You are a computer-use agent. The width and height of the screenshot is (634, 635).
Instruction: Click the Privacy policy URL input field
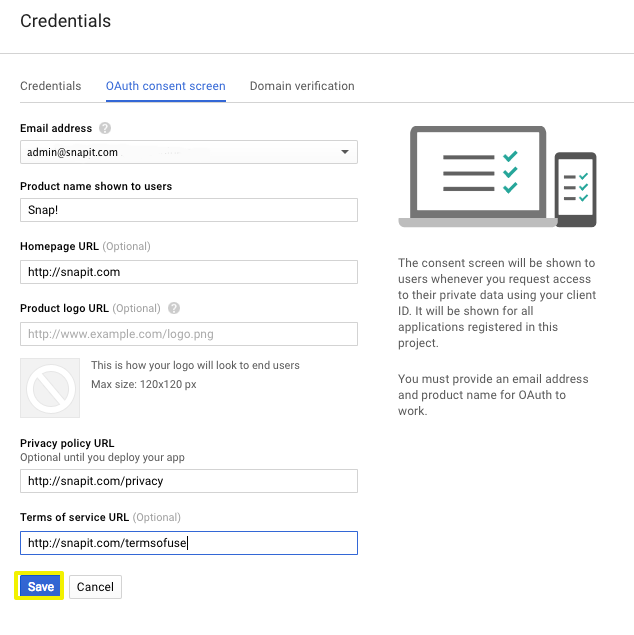pos(189,481)
